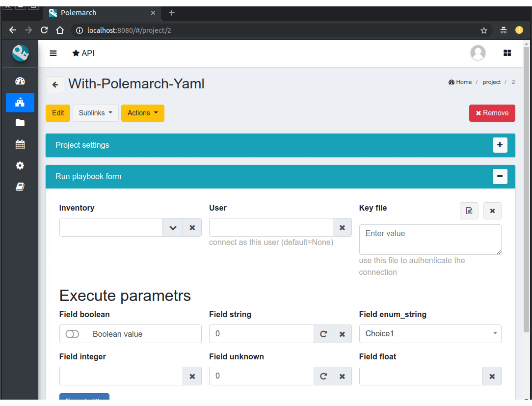Clear the inventory field with its X
Viewport: 532px width, 406px height.
tap(192, 227)
